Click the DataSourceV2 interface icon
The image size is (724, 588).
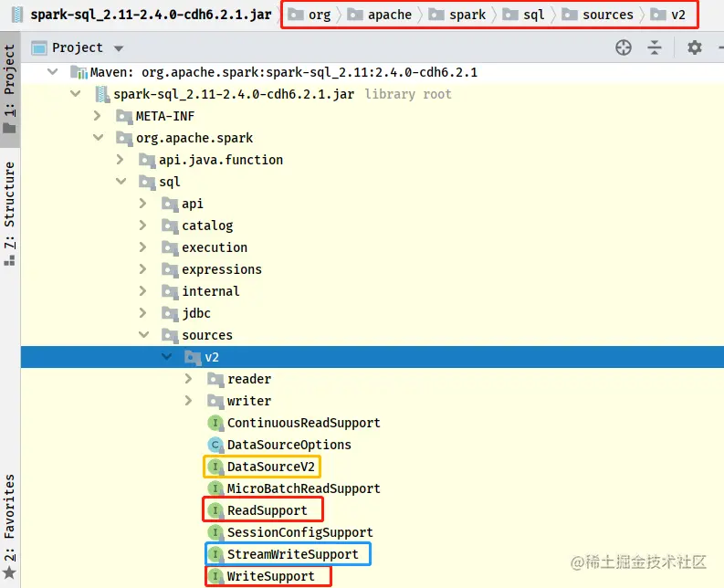(x=215, y=467)
